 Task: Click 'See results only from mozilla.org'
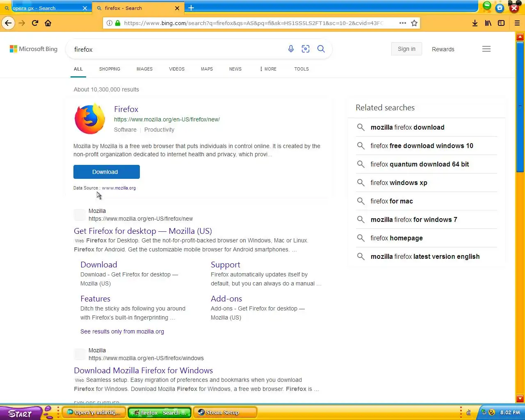tap(122, 331)
